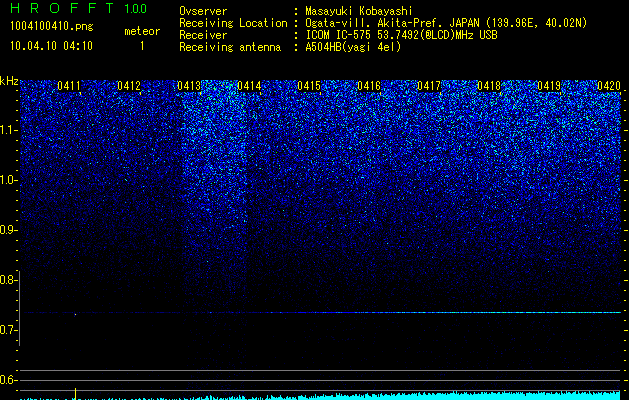
Task: Click the cyan signal power graph
Action: (x=320, y=396)
